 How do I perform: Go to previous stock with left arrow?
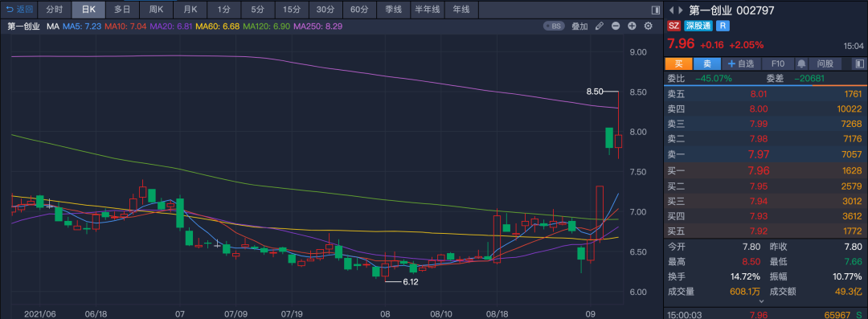(672, 10)
